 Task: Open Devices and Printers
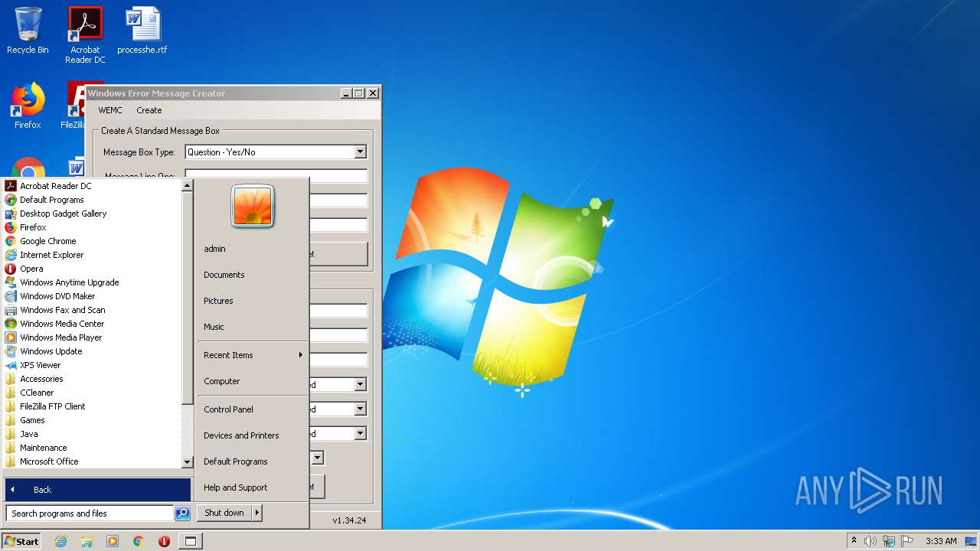(x=253, y=435)
